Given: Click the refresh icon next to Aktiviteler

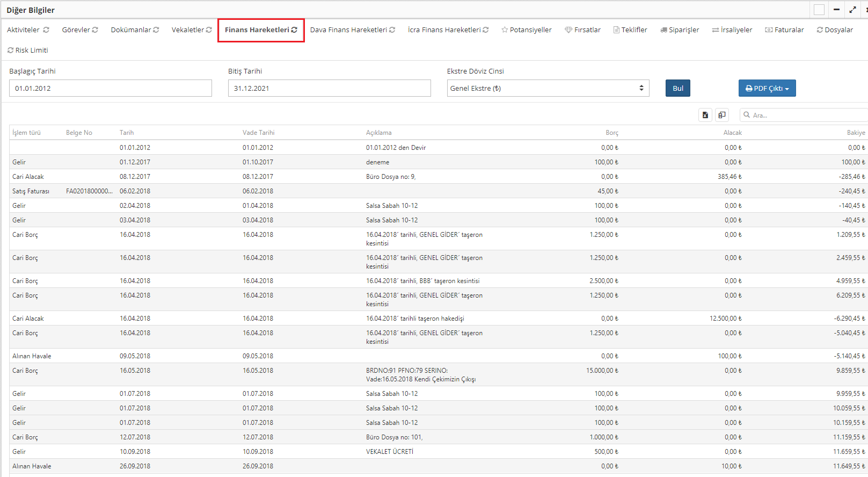Looking at the screenshot, I should point(46,30).
